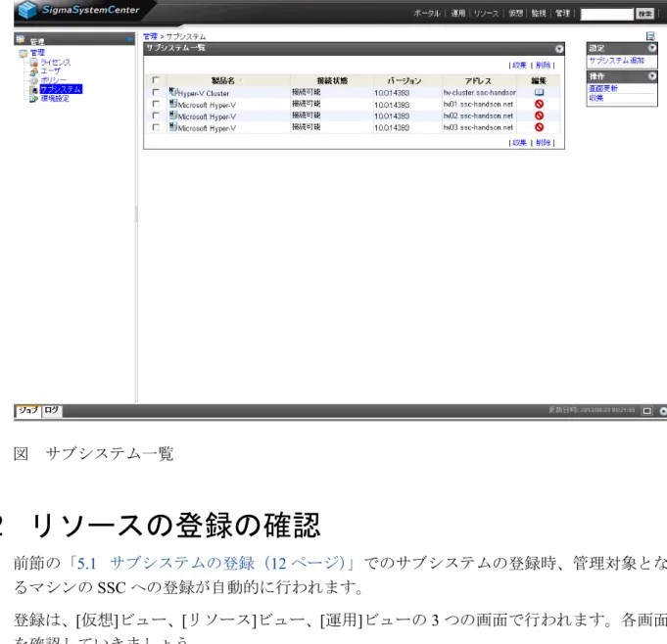The width and height of the screenshot is (667, 644).
Task: Select ポリシー in the management tree
Action: point(54,80)
